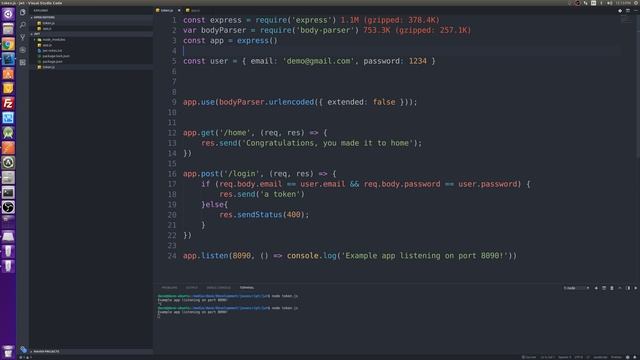This screenshot has height=360, width=640.
Task: Open Google Chrome from the launcher
Action: [x=8, y=44]
